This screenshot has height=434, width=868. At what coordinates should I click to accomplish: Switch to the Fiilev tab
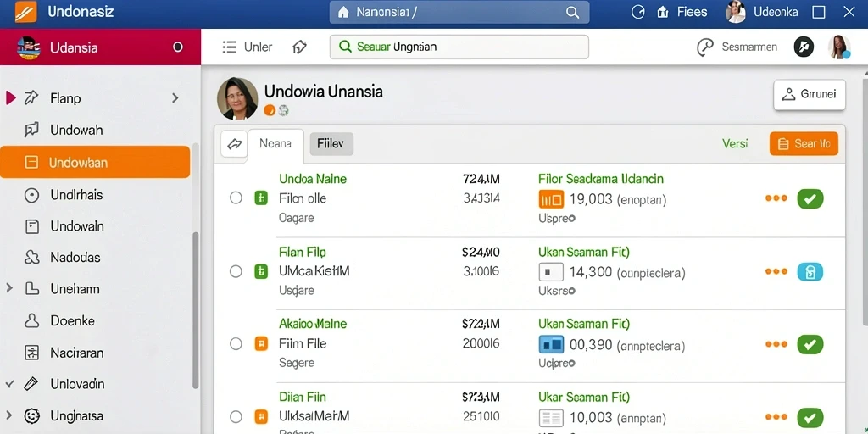(x=331, y=144)
